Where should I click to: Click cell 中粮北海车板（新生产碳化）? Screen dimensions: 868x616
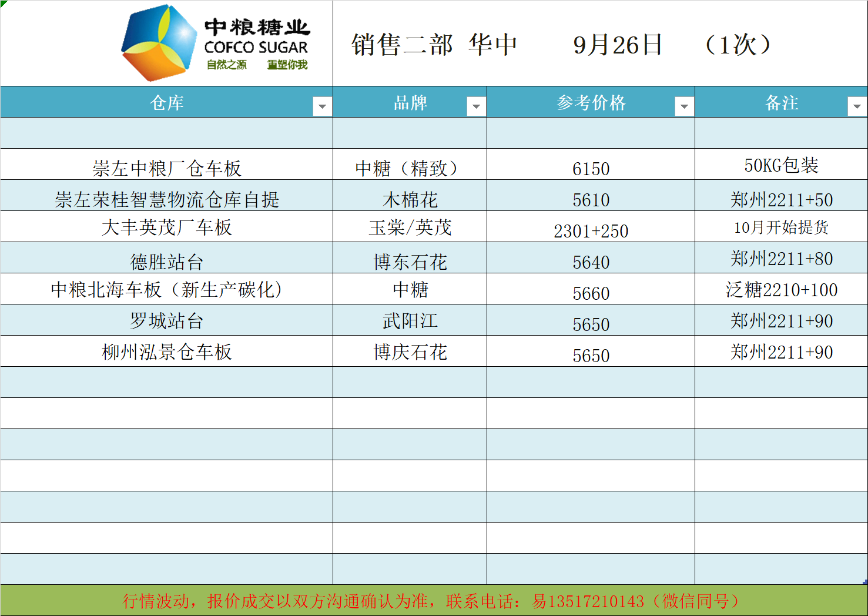167,289
